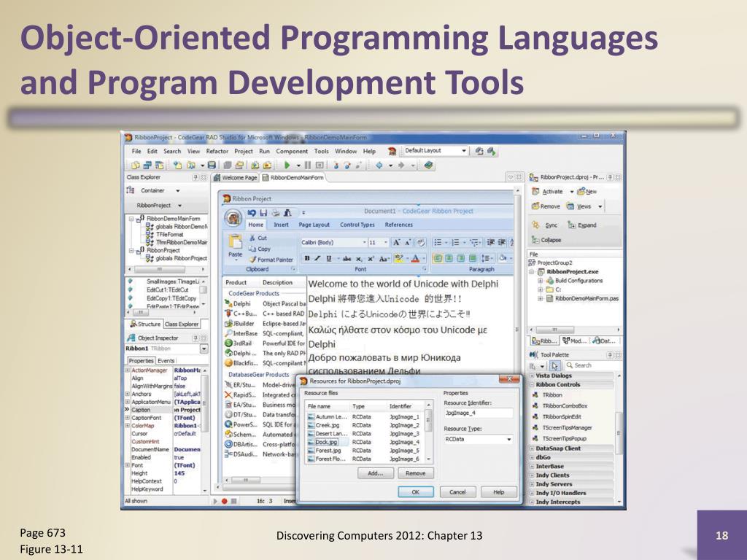Click the Underline formatting icon

pyautogui.click(x=329, y=258)
